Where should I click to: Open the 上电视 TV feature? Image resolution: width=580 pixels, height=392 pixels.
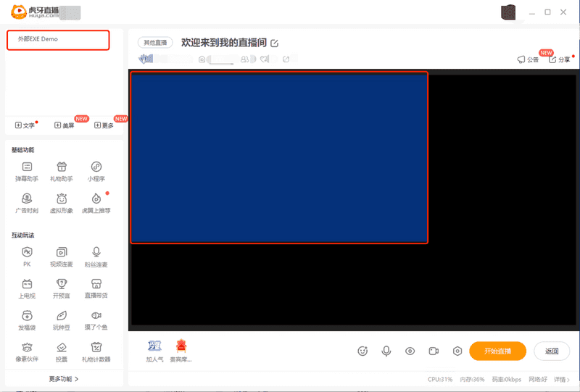click(x=27, y=288)
